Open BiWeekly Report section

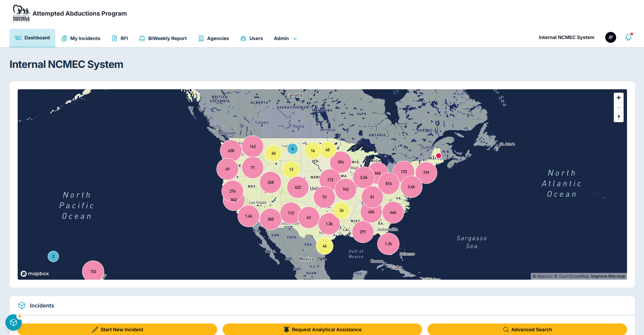(163, 38)
